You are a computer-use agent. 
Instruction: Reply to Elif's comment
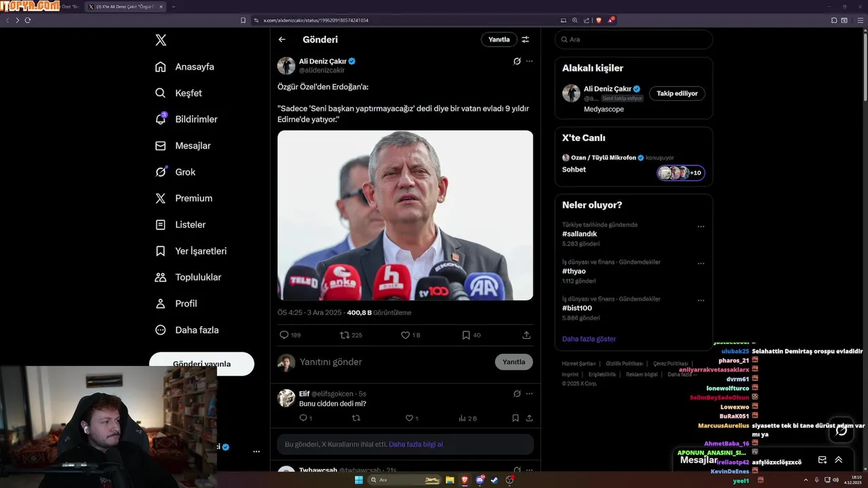[x=304, y=418]
